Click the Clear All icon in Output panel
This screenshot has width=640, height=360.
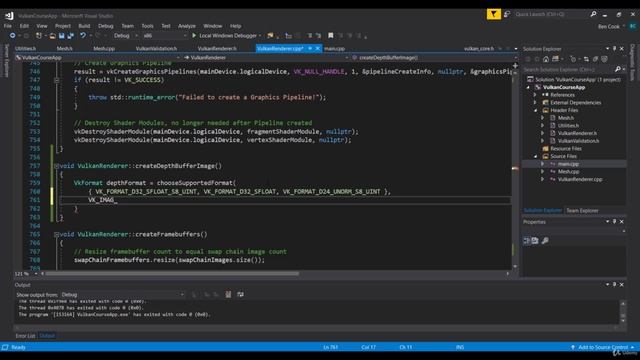pyautogui.click(x=228, y=294)
